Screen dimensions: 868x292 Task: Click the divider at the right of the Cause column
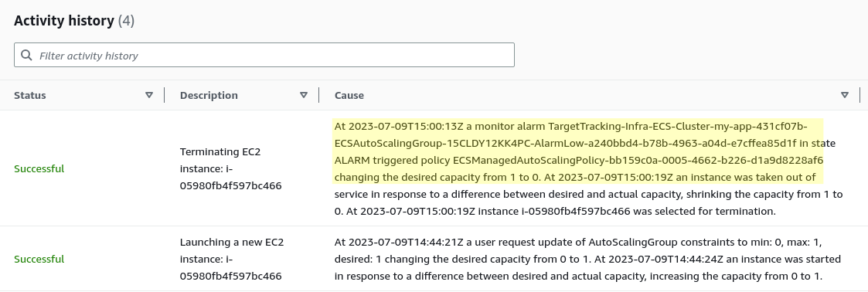[859, 95]
